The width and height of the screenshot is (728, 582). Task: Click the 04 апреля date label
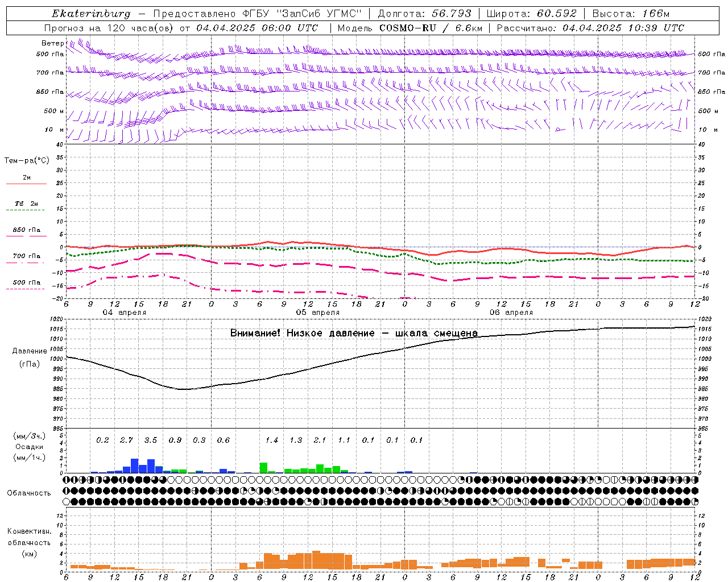pos(124,313)
